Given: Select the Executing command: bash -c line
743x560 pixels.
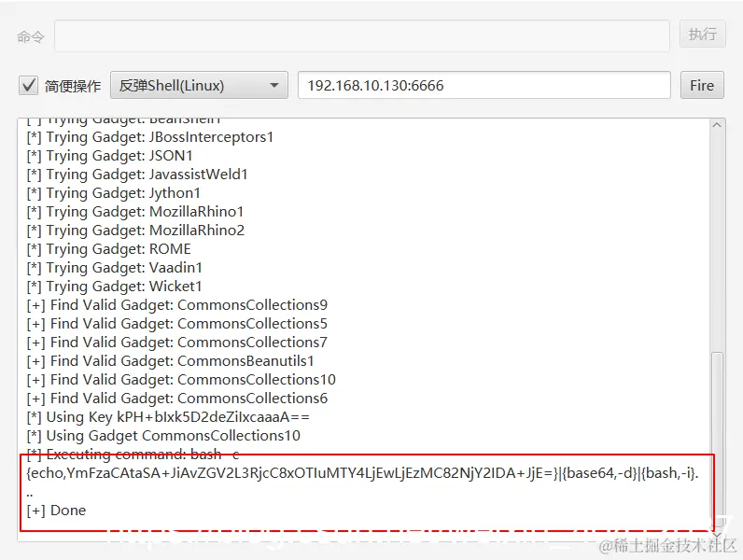Looking at the screenshot, I should pos(133,455).
